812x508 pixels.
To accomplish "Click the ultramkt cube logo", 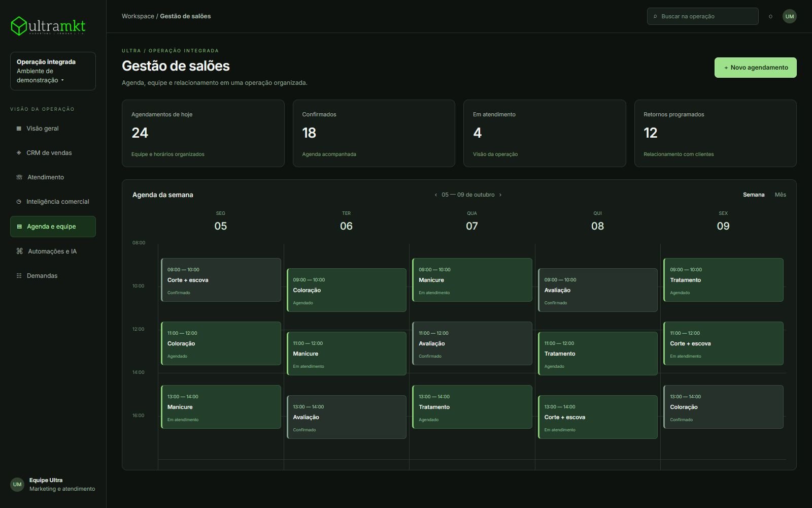I will pyautogui.click(x=19, y=26).
